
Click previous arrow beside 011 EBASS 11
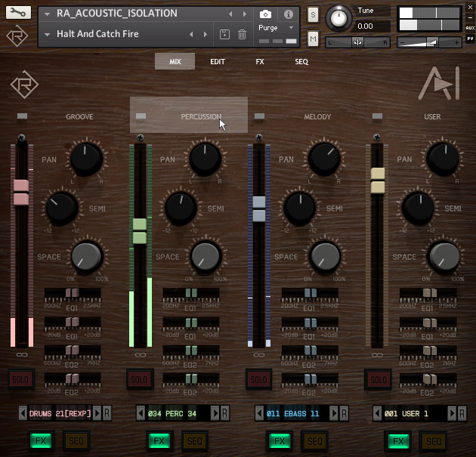click(258, 413)
